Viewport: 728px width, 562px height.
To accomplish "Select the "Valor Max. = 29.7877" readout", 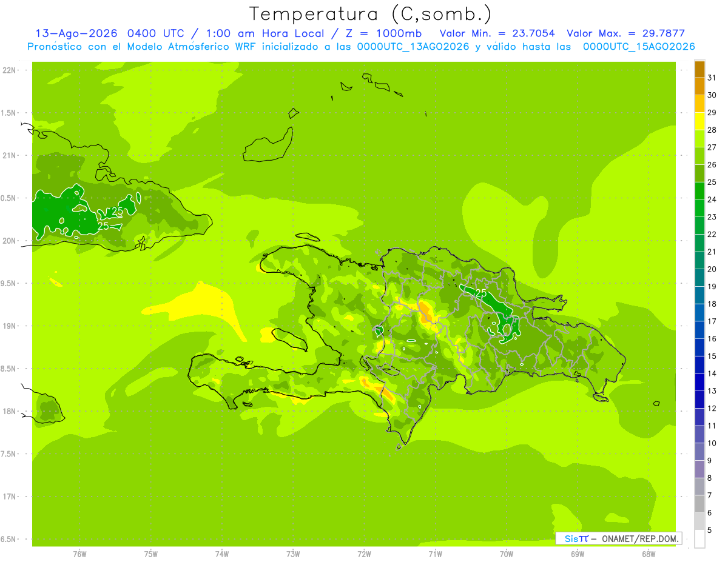I will (625, 33).
